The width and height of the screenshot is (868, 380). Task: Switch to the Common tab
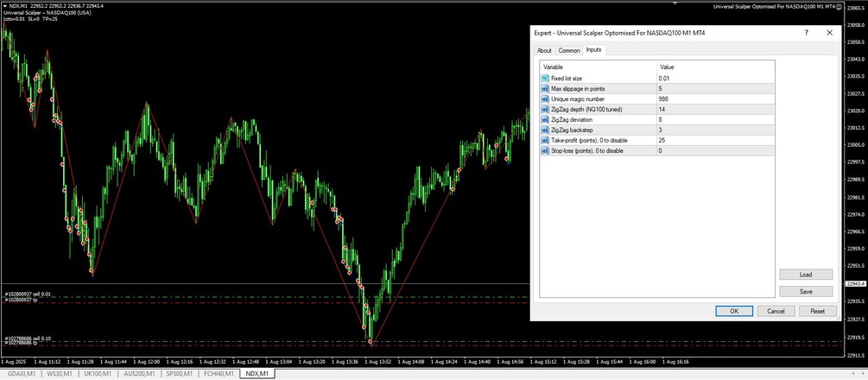point(569,50)
